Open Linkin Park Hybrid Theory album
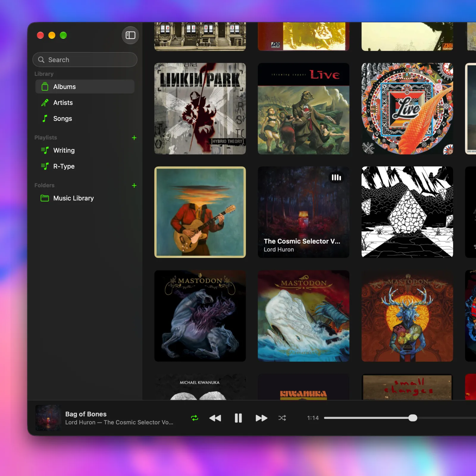 point(200,109)
